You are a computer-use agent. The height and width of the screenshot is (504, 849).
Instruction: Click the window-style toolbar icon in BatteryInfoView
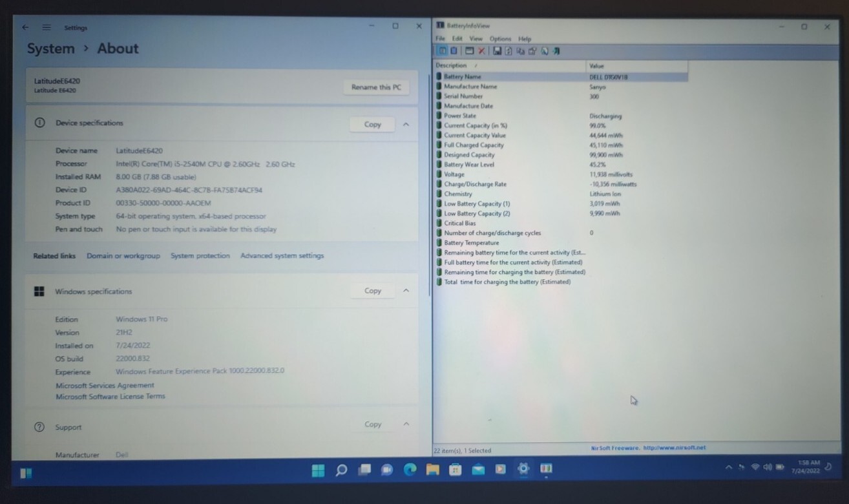pyautogui.click(x=470, y=50)
